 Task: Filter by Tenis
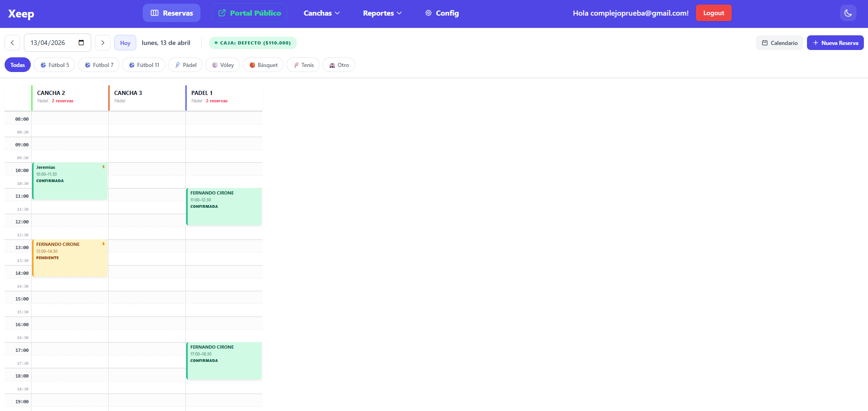303,65
